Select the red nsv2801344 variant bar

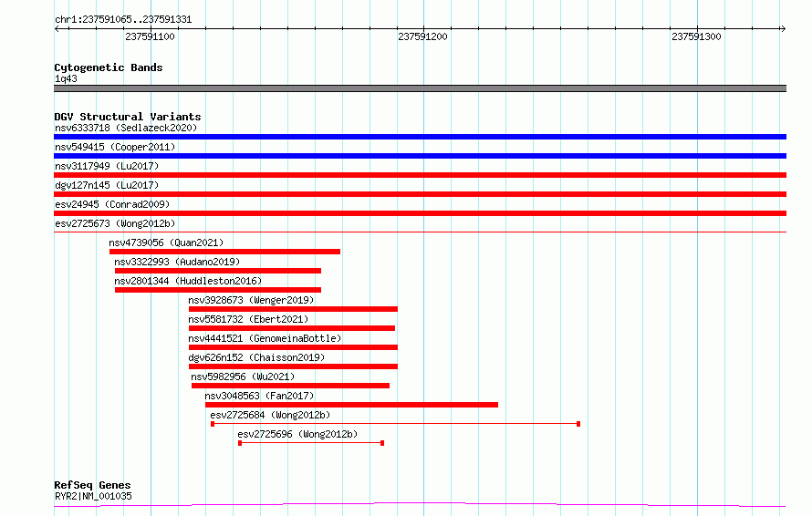[218, 290]
